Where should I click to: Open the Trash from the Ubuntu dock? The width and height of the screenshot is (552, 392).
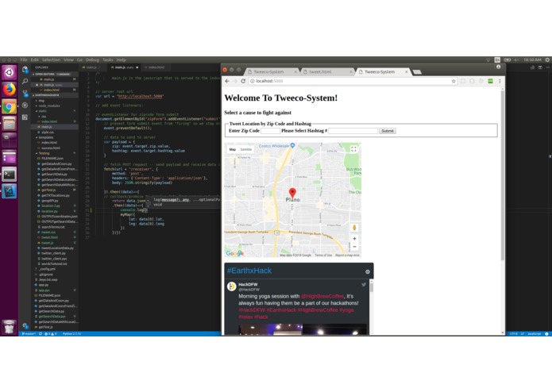(x=10, y=327)
